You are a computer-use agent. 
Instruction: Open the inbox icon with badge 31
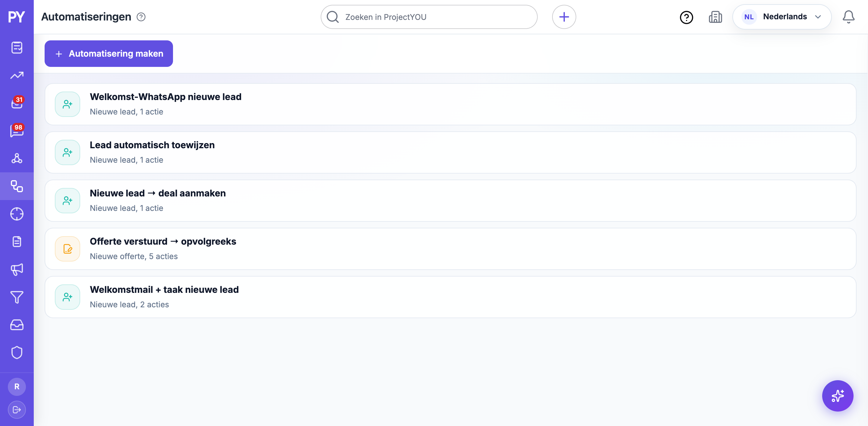coord(17,103)
